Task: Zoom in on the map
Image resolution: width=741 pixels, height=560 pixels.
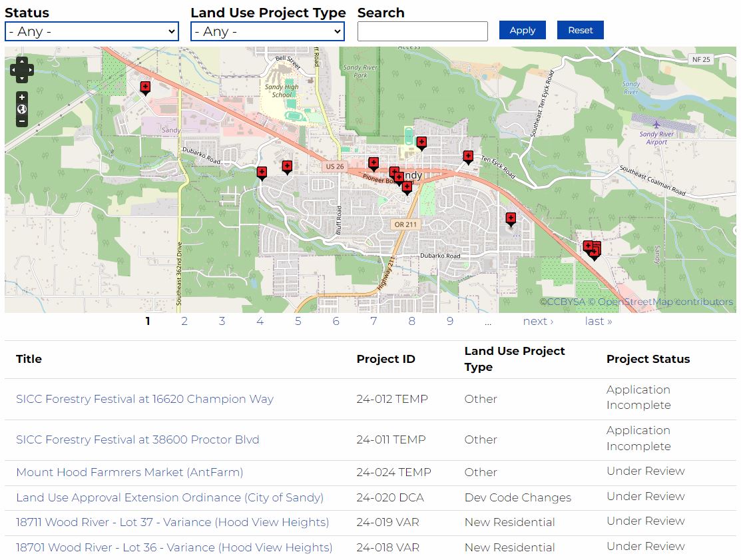Action: pos(22,97)
